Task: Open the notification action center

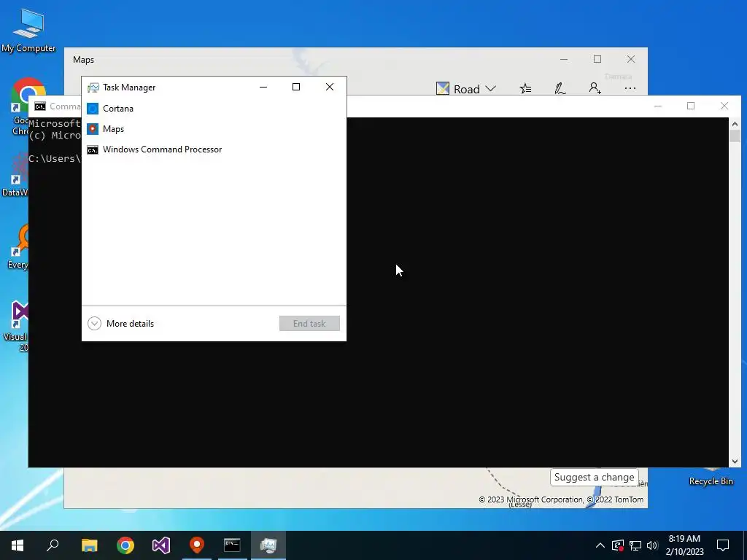Action: (x=723, y=545)
